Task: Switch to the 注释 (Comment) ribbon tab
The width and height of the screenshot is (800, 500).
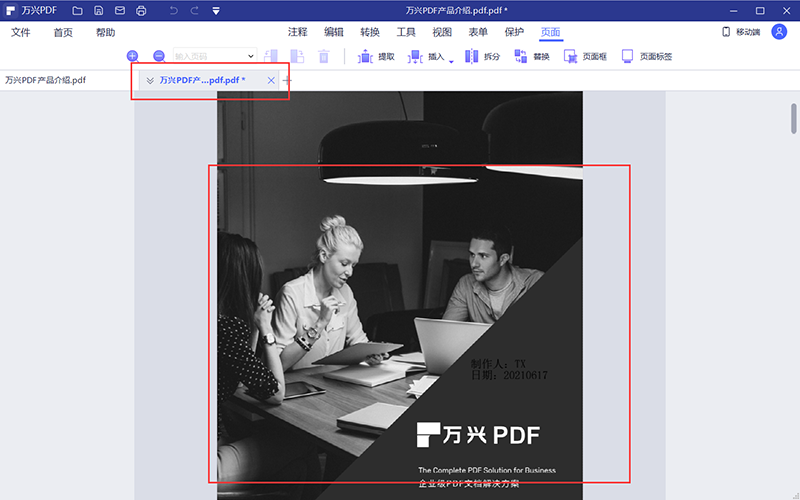Action: [x=298, y=32]
